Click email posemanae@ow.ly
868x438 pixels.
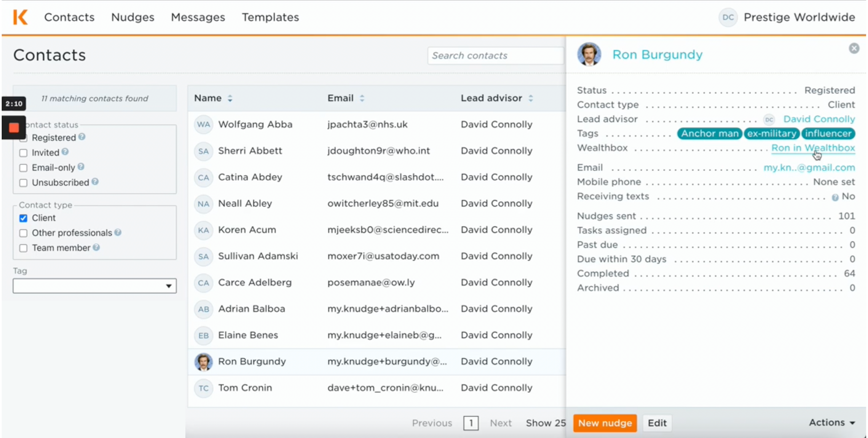click(x=371, y=283)
